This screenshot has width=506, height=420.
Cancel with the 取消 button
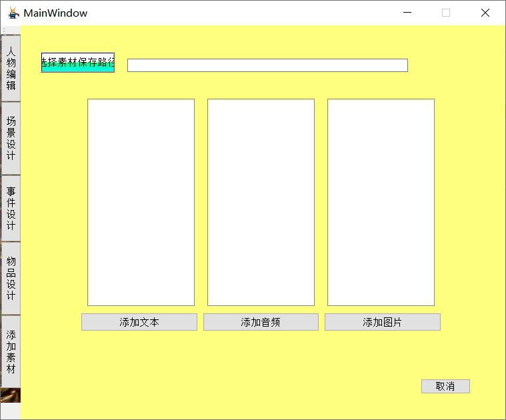445,386
